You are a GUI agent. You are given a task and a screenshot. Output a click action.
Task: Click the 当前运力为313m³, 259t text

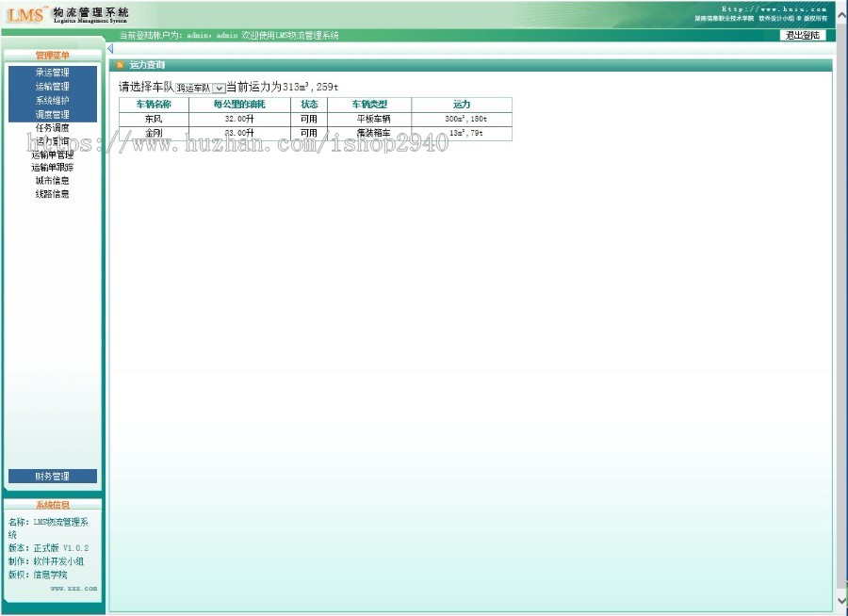pos(283,87)
